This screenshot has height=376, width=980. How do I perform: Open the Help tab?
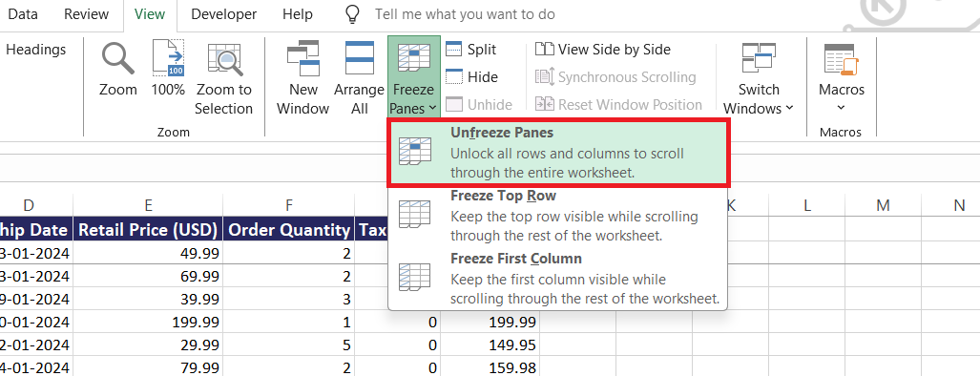[297, 13]
